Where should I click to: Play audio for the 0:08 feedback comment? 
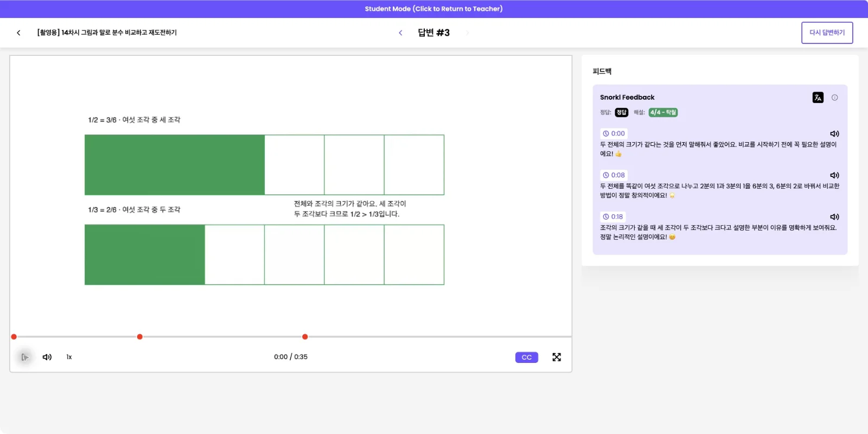834,175
